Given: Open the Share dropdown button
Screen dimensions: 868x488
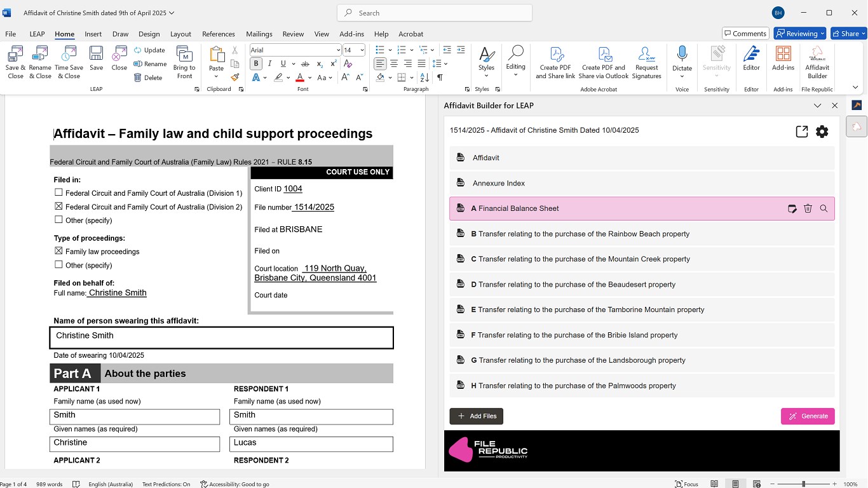Looking at the screenshot, I should [x=849, y=34].
